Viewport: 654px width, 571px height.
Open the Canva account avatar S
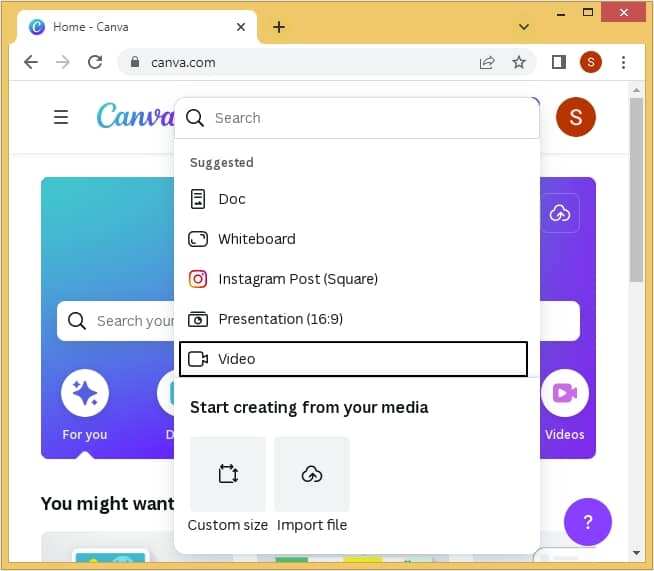coord(576,117)
